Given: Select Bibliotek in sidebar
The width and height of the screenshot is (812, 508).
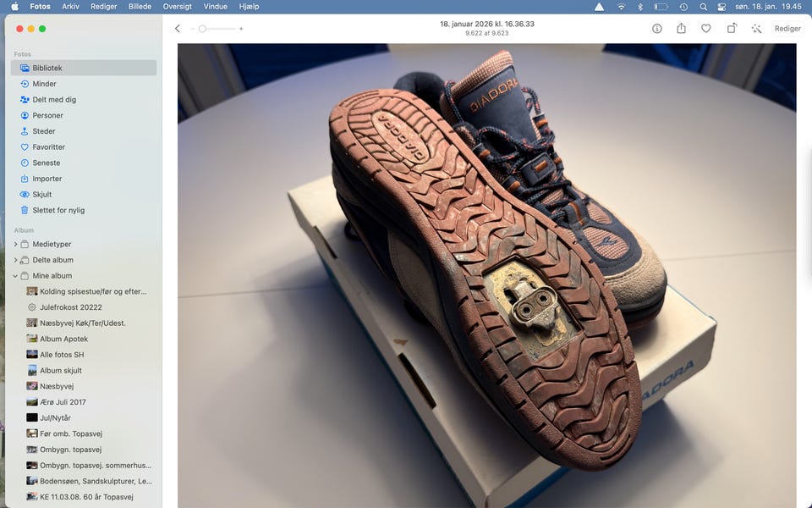Looking at the screenshot, I should [x=84, y=68].
